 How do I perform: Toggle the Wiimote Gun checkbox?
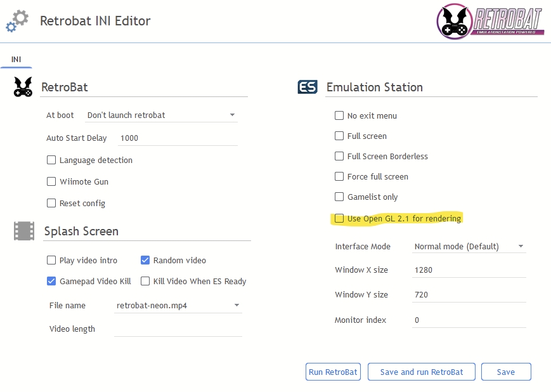tap(51, 182)
